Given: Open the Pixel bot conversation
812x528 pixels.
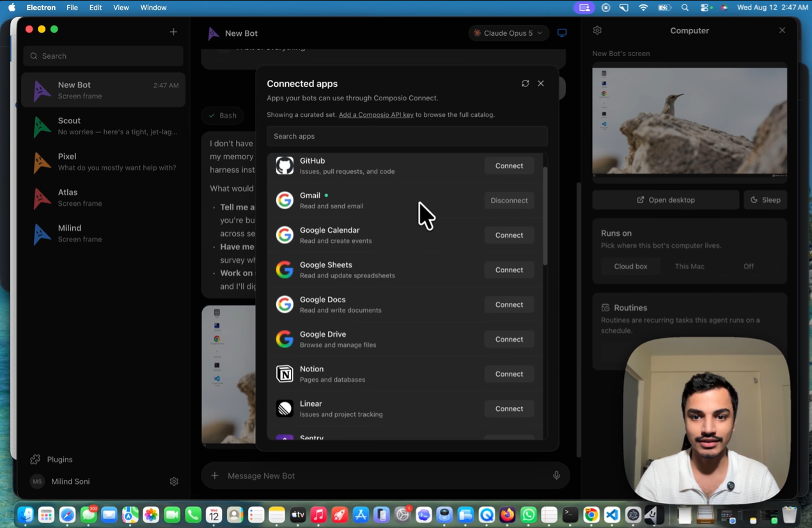Looking at the screenshot, I should [104, 162].
